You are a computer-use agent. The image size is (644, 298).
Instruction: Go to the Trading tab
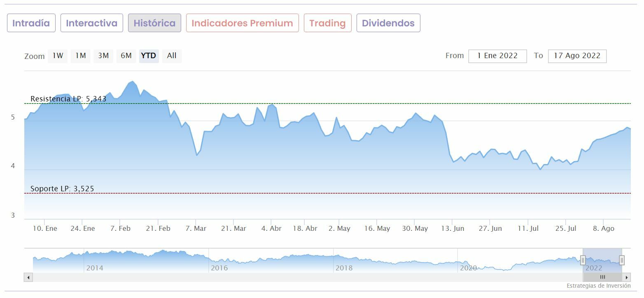tap(327, 23)
